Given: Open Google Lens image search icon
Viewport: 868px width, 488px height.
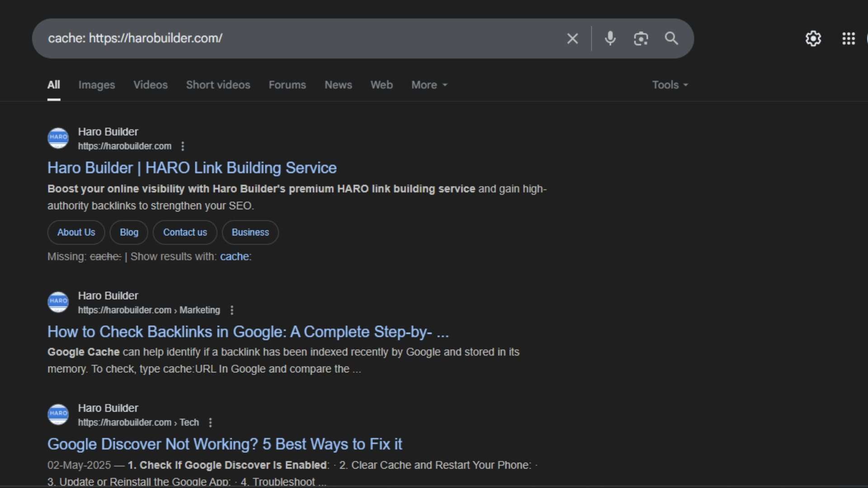Looking at the screenshot, I should 641,38.
